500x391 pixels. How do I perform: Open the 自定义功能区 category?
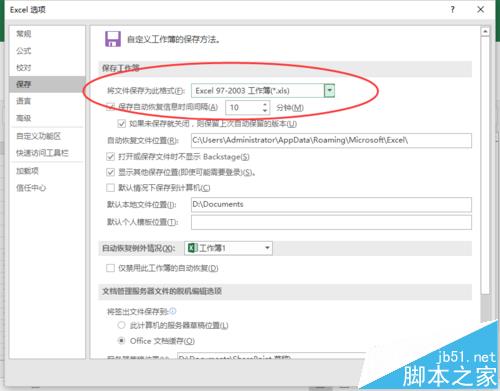(38, 136)
